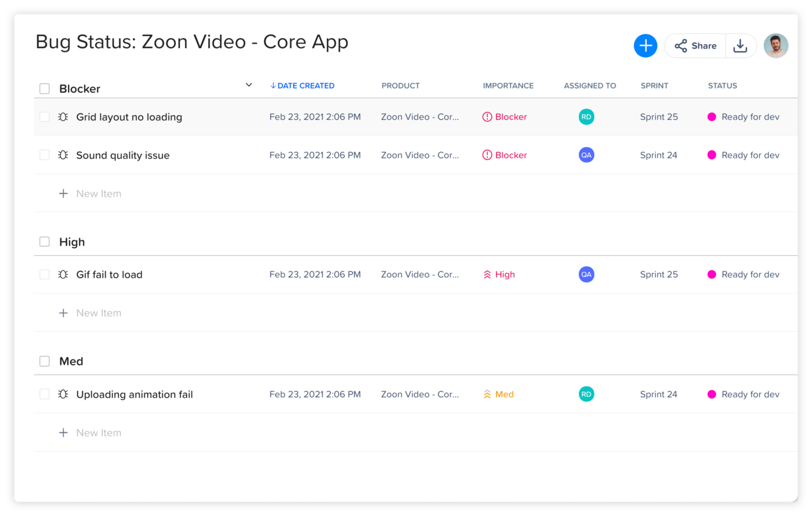Click the Importance column header
Viewport: 812px width, 516px height.
tap(508, 86)
